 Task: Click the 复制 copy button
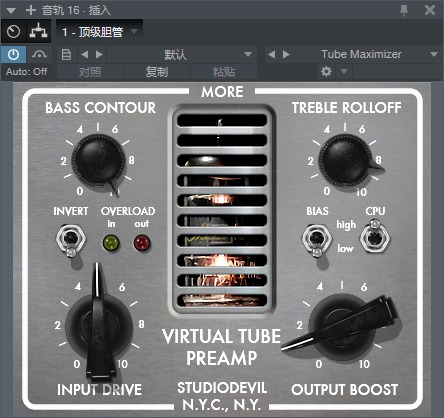click(157, 72)
